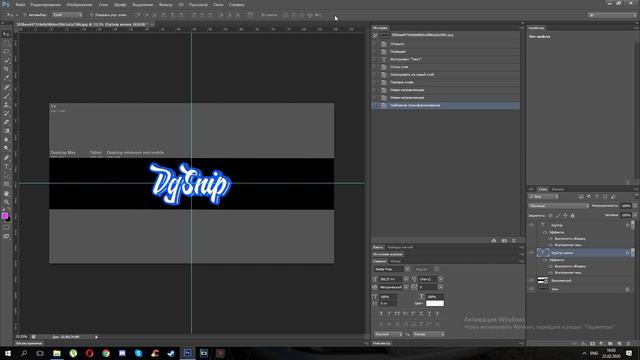Hide the DgSnip копия layer
The image size is (640, 360).
pos(531,253)
